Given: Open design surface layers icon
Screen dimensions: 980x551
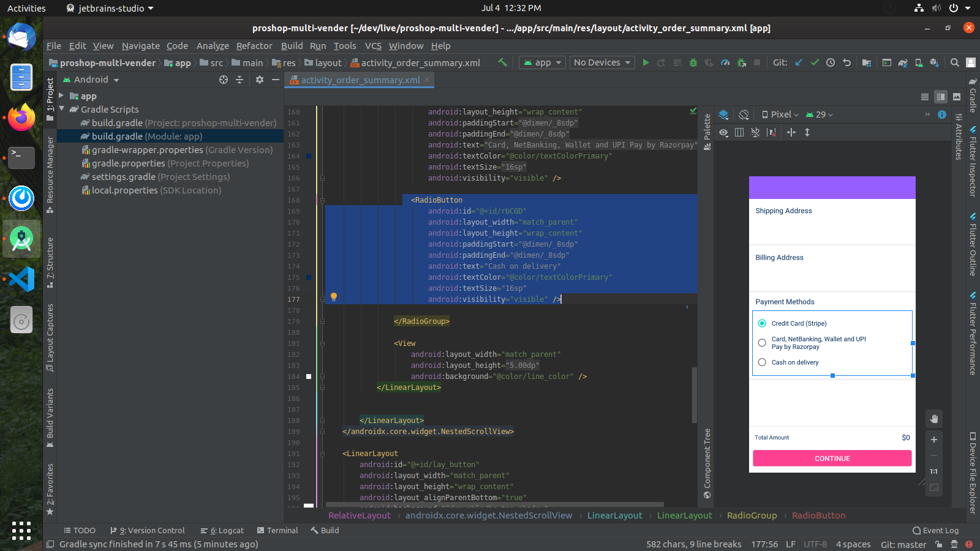Looking at the screenshot, I should (723, 114).
